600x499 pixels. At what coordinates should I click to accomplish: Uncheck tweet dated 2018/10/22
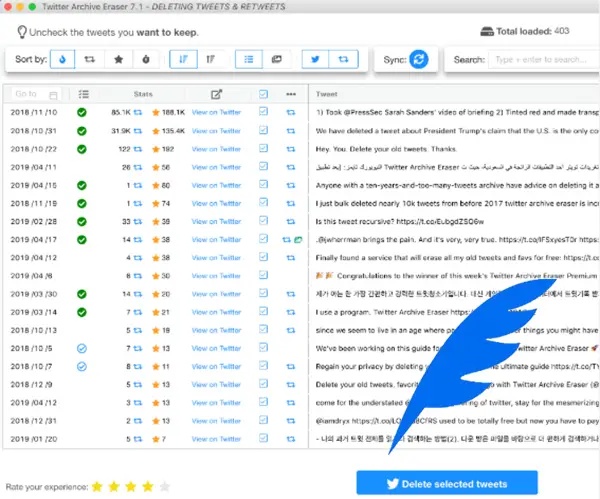click(263, 148)
